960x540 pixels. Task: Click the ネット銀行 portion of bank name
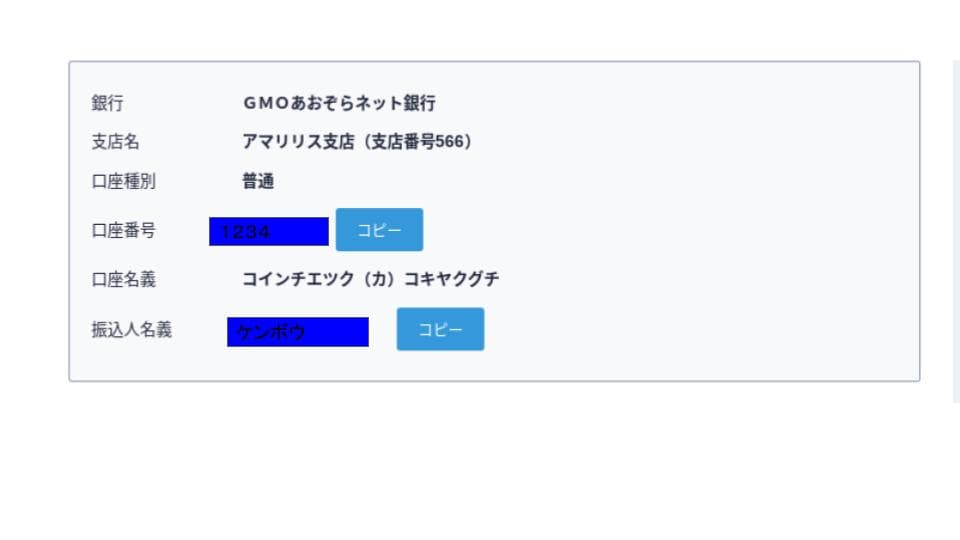click(396, 103)
